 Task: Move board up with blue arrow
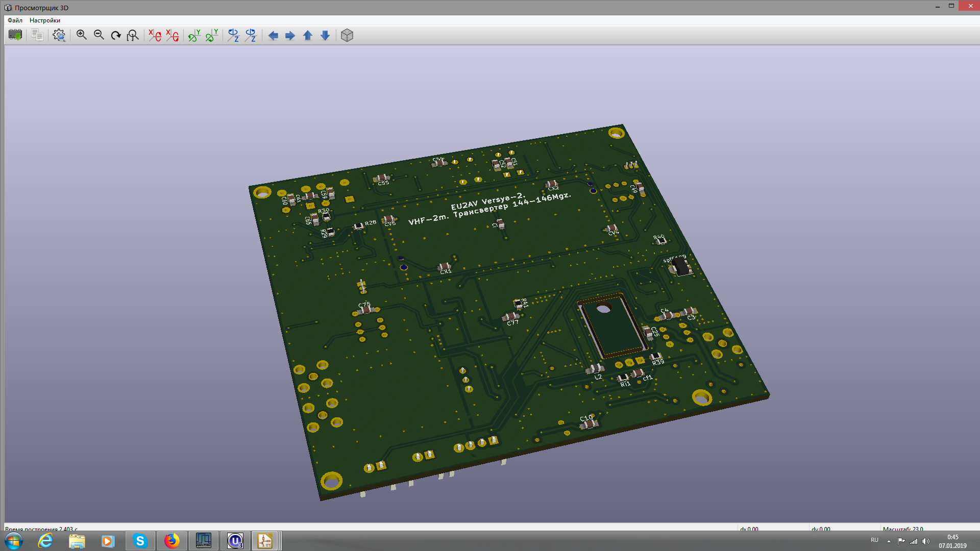click(x=308, y=35)
